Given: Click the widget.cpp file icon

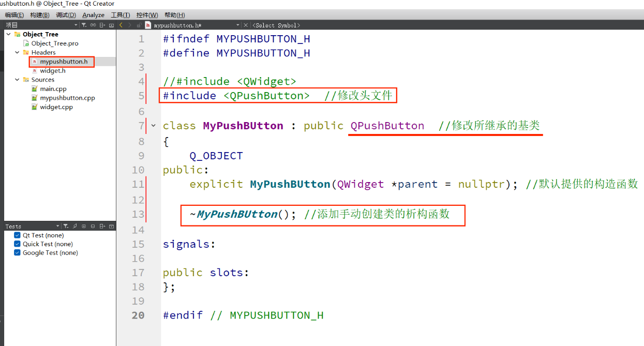Looking at the screenshot, I should pos(35,107).
